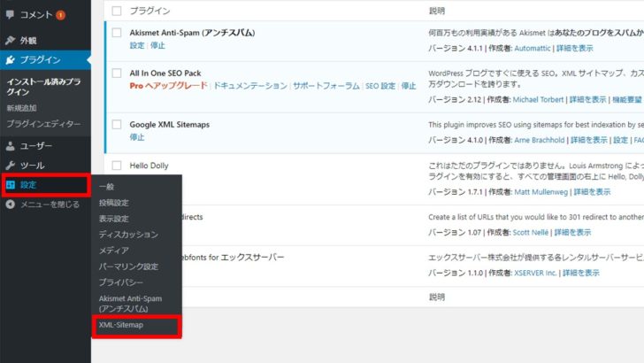Select プラグインエディター submenu item
Viewport: 644px width, 363px height.
[x=43, y=124]
